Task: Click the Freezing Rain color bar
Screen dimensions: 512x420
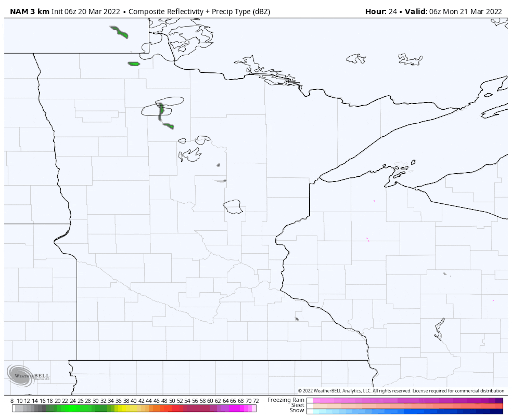Action: click(404, 400)
